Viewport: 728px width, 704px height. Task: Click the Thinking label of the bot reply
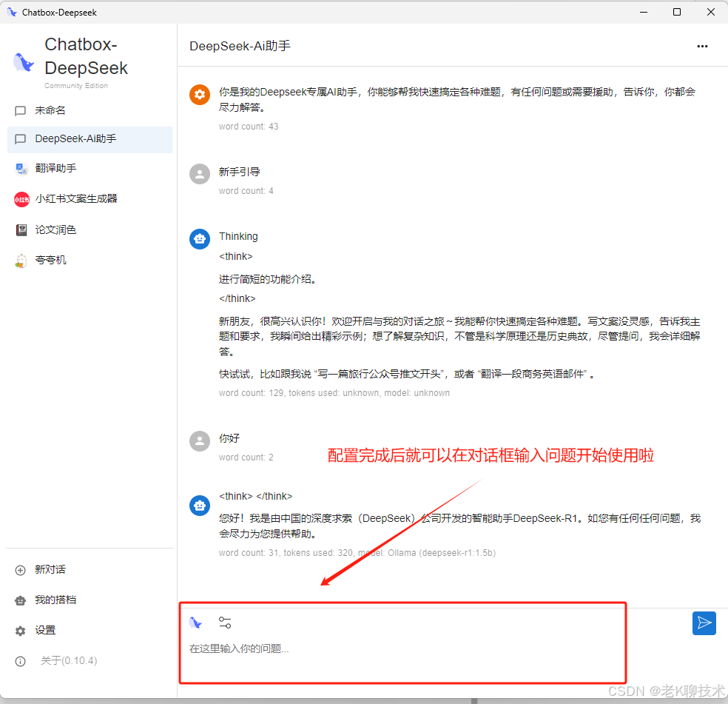(x=238, y=236)
